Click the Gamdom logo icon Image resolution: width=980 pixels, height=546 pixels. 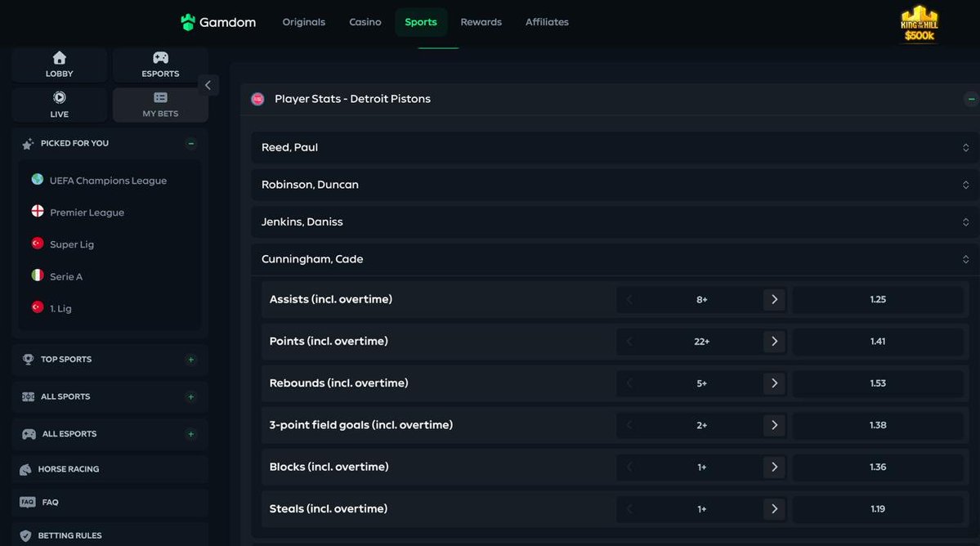(x=187, y=23)
